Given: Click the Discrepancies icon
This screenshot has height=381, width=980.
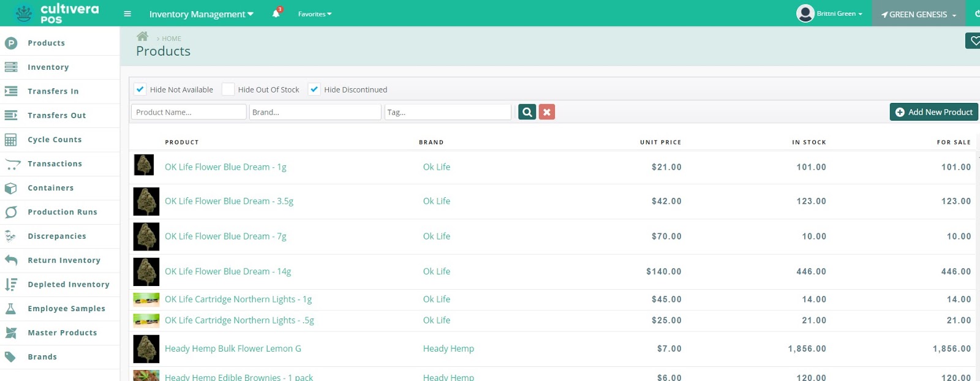Looking at the screenshot, I should tap(10, 236).
